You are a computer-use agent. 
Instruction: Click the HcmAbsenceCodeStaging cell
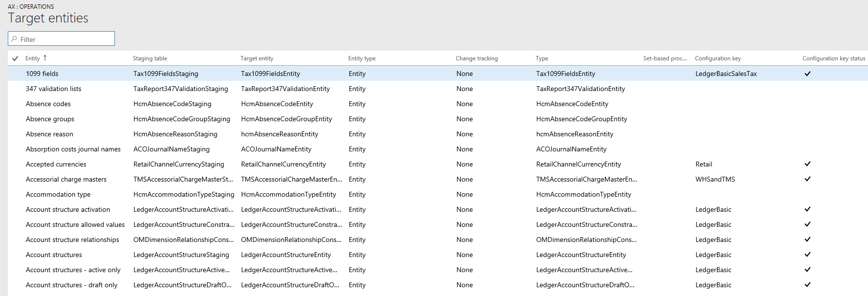[x=172, y=104]
